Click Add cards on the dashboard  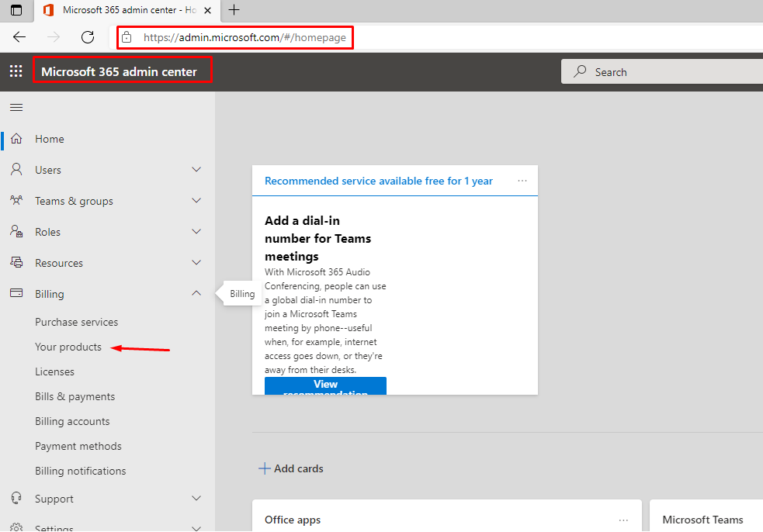(x=291, y=468)
